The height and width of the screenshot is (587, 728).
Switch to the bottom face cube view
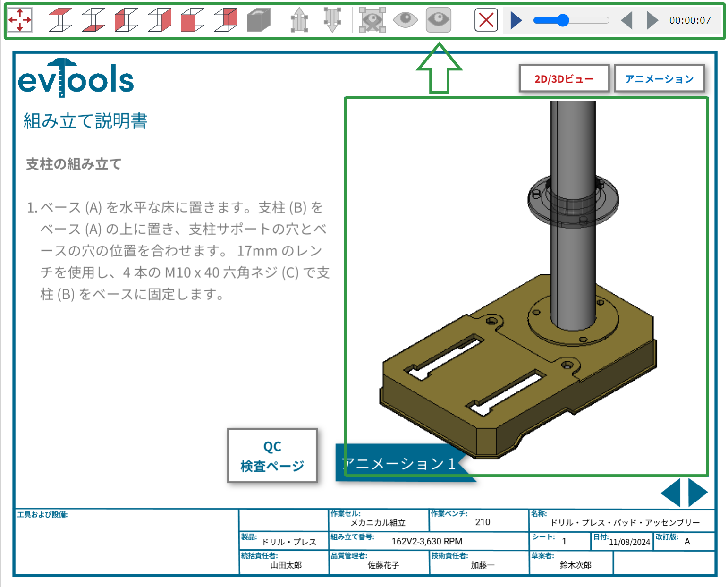point(93,20)
